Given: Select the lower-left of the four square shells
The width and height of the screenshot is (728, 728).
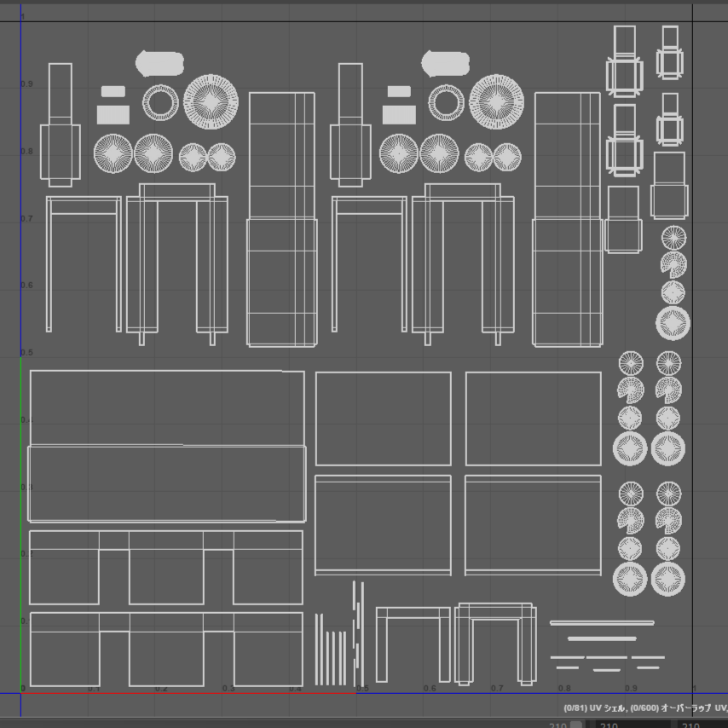Looking at the screenshot, I should pos(383,524).
